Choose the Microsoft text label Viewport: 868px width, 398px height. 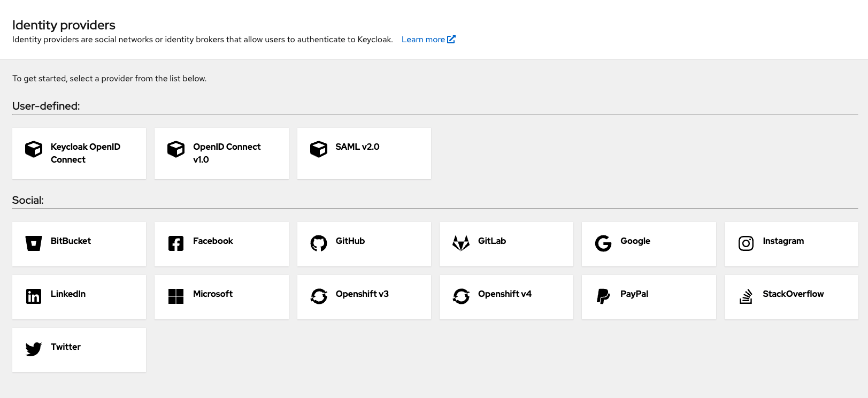[x=213, y=294]
